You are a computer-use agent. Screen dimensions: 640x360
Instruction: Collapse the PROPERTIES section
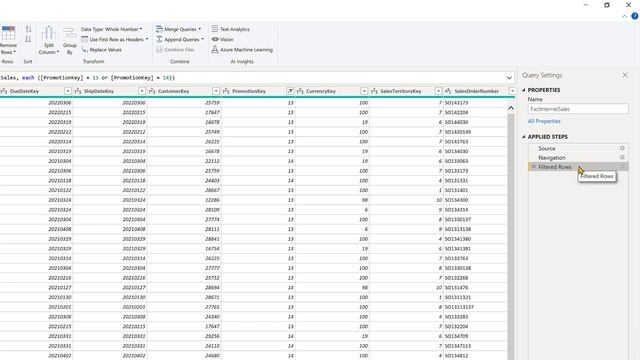click(524, 90)
